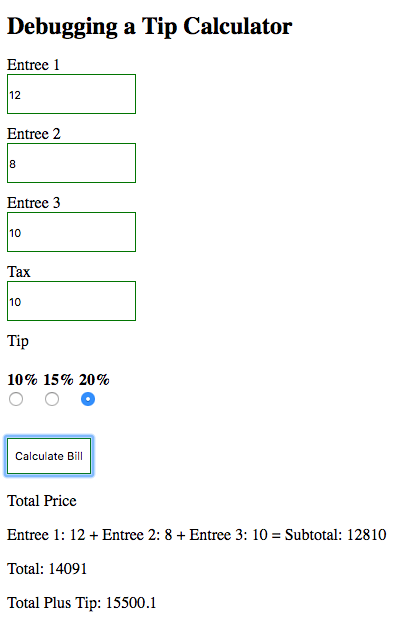Screen dimensions: 416x638
Task: Click the Entree 3 label text
Action: click(34, 203)
